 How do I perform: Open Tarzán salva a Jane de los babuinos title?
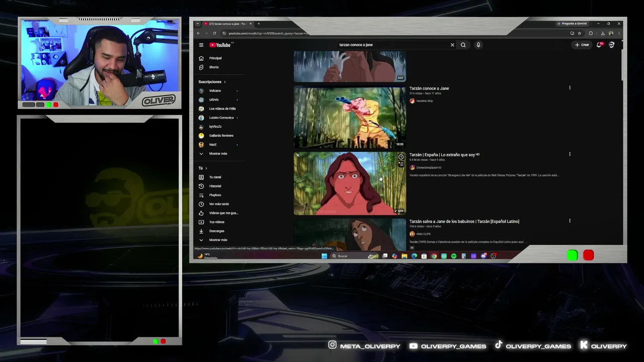click(464, 221)
